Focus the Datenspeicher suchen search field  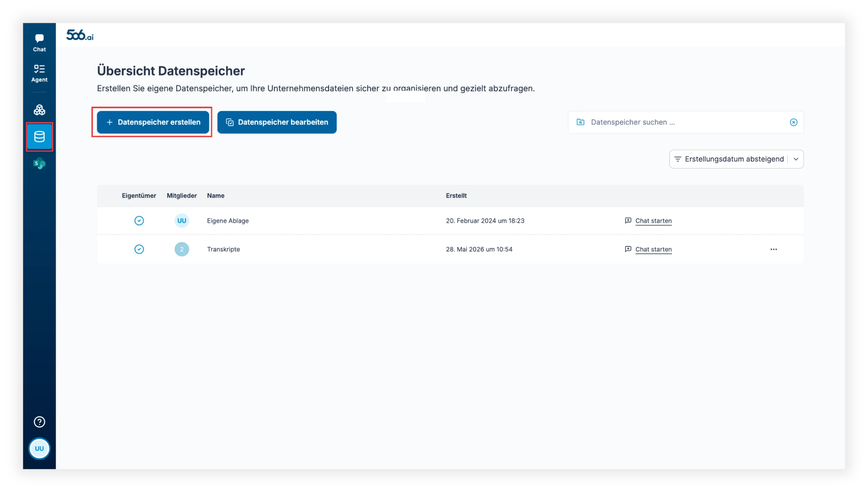686,122
